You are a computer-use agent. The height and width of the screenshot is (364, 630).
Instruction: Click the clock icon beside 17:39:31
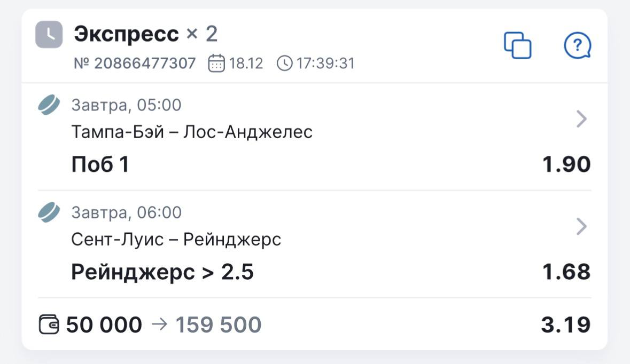(285, 64)
